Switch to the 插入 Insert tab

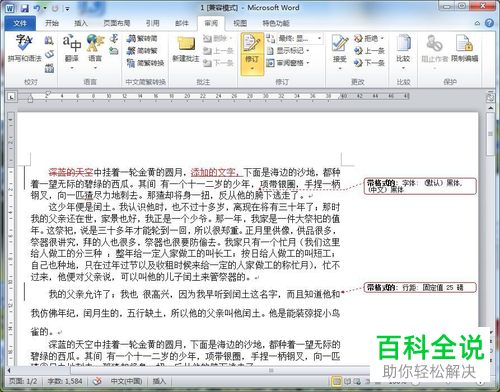(81, 23)
